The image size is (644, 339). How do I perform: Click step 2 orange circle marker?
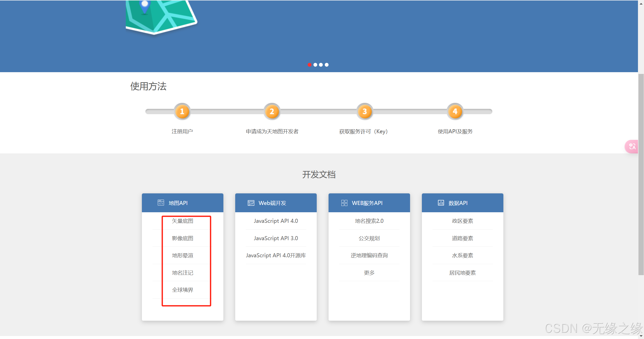point(272,111)
